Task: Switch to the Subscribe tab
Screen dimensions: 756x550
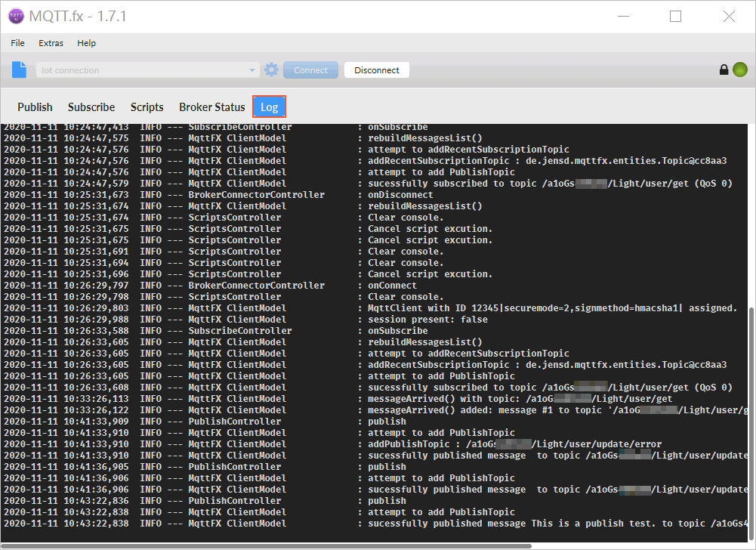Action: [91, 107]
